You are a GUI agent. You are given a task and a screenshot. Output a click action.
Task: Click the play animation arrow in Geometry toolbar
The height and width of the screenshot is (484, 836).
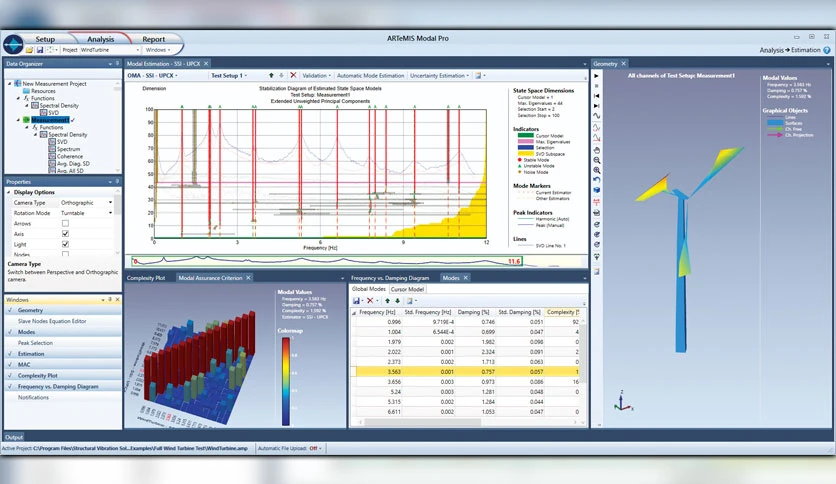pos(596,76)
